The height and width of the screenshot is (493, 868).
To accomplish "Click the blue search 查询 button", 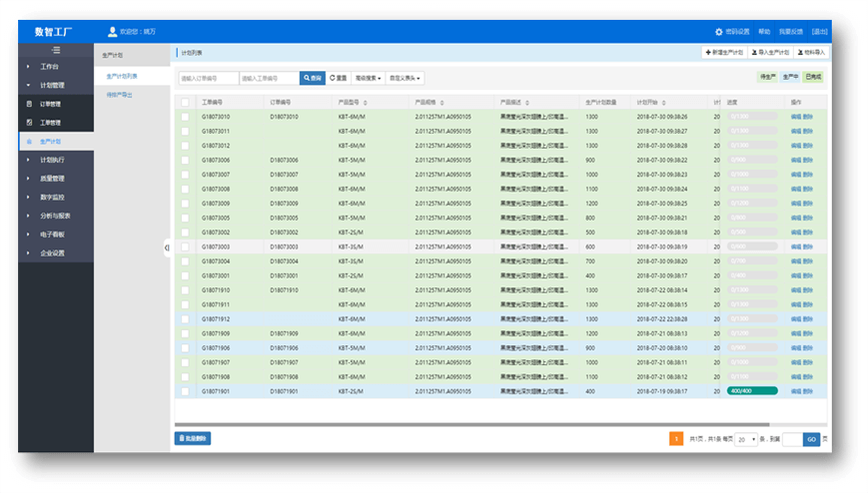I will pos(313,78).
